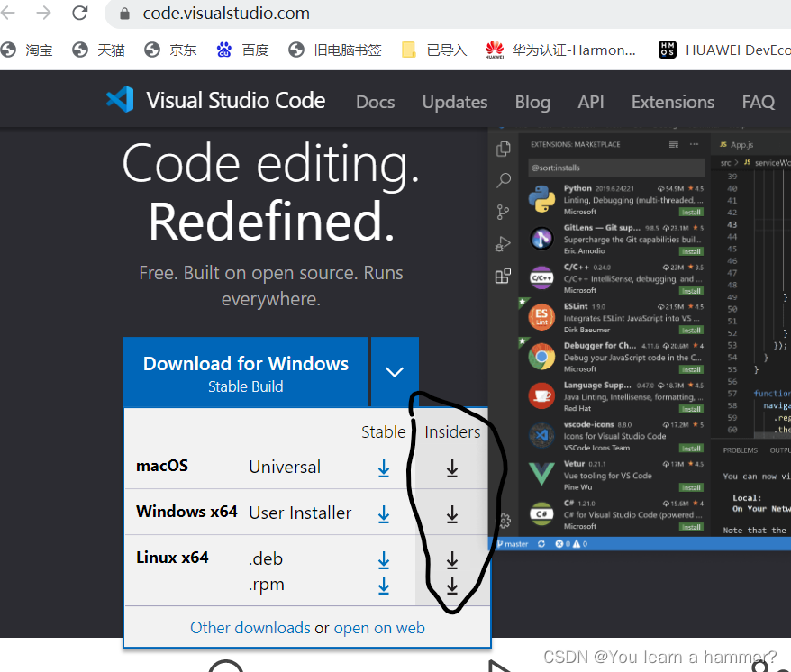Open the FAQ nav item

[x=758, y=102]
